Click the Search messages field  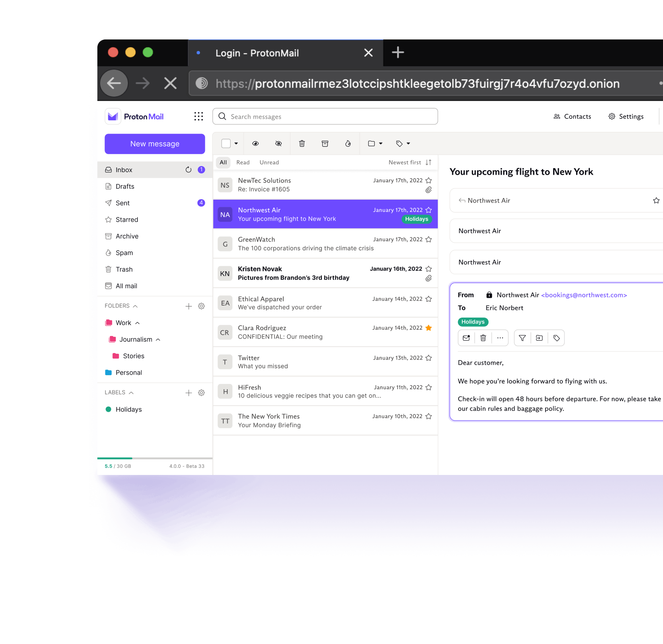[x=325, y=117]
